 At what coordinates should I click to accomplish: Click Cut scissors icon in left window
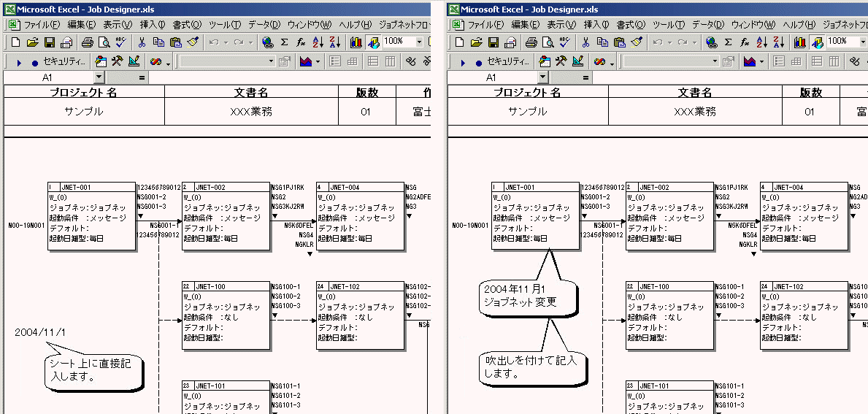pyautogui.click(x=142, y=42)
